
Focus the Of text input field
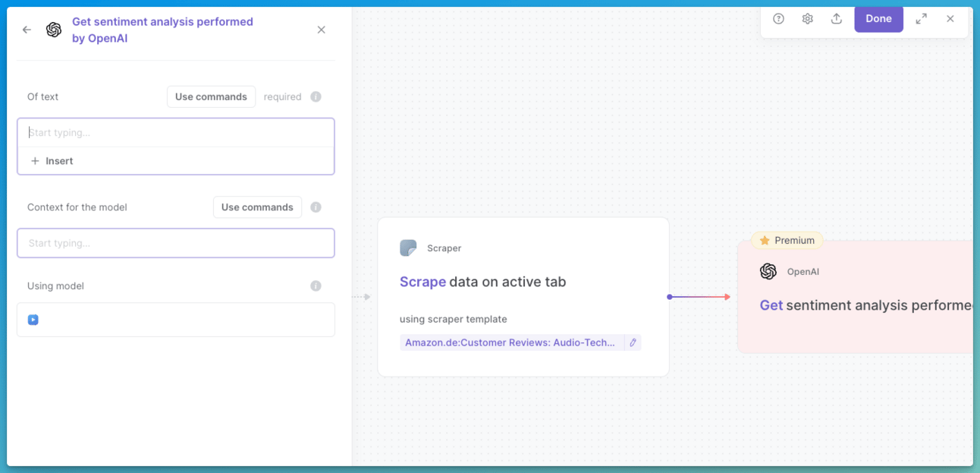point(176,133)
